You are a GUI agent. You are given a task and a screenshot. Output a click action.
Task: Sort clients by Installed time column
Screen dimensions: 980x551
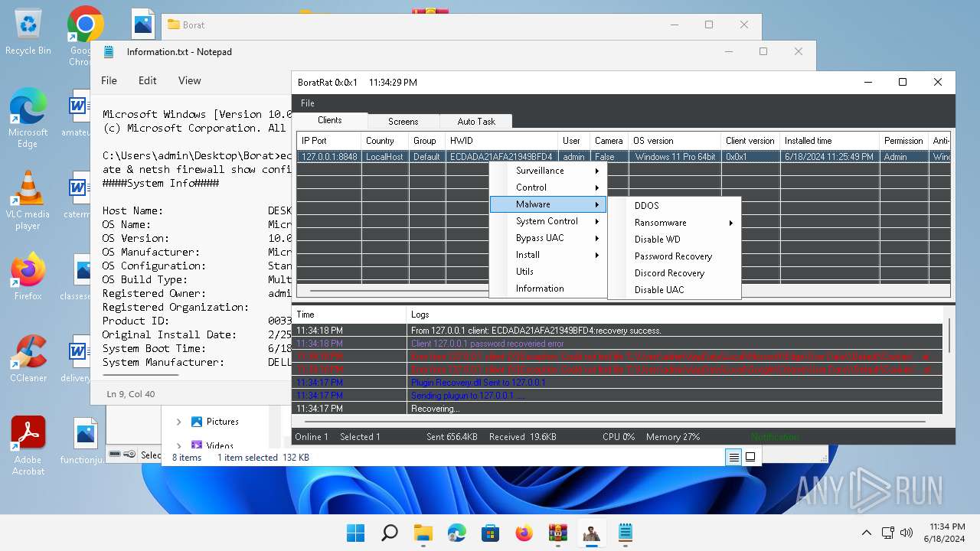tap(829, 141)
